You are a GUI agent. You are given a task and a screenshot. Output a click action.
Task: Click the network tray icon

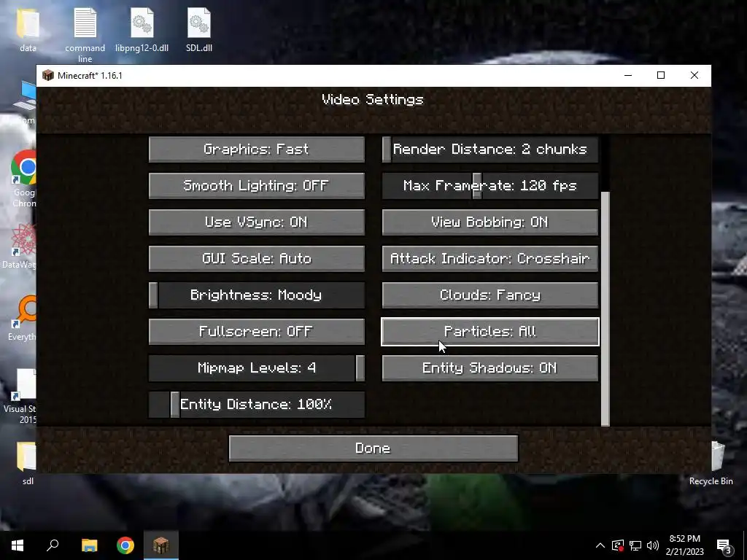[x=635, y=545]
